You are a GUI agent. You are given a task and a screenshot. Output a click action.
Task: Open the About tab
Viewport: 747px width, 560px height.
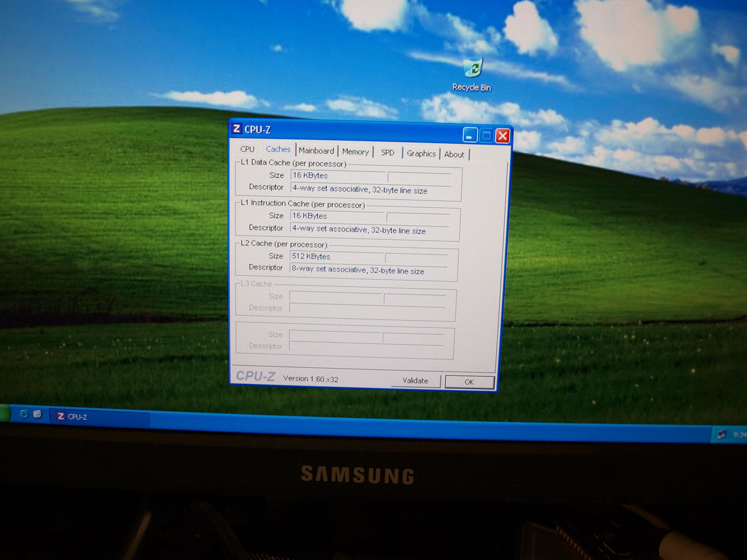455,155
